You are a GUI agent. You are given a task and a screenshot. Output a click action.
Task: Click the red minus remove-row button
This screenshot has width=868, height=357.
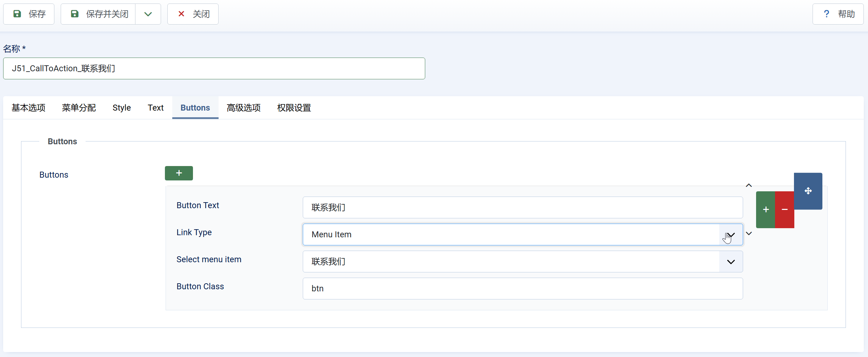click(x=784, y=210)
